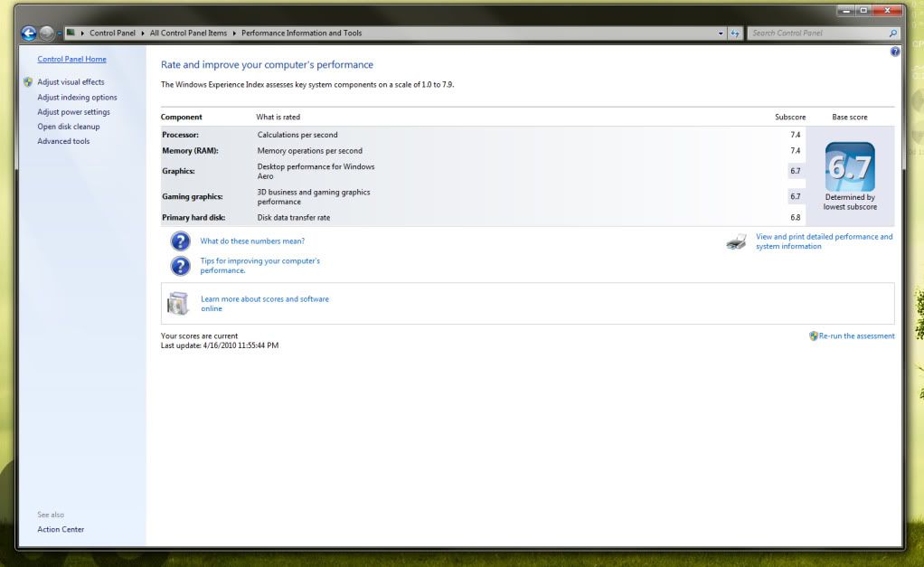The image size is (924, 567).
Task: Expand the arrow after All Control Panel Items
Action: click(x=234, y=33)
